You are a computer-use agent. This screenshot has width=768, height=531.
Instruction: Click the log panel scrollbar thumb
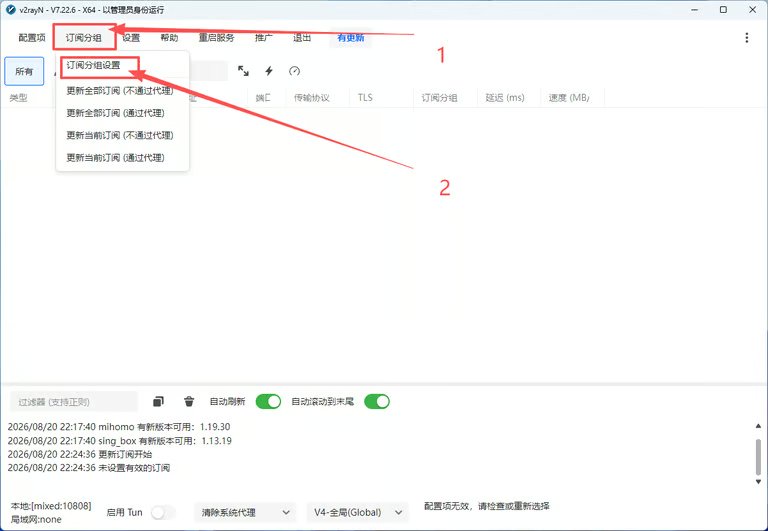click(758, 457)
